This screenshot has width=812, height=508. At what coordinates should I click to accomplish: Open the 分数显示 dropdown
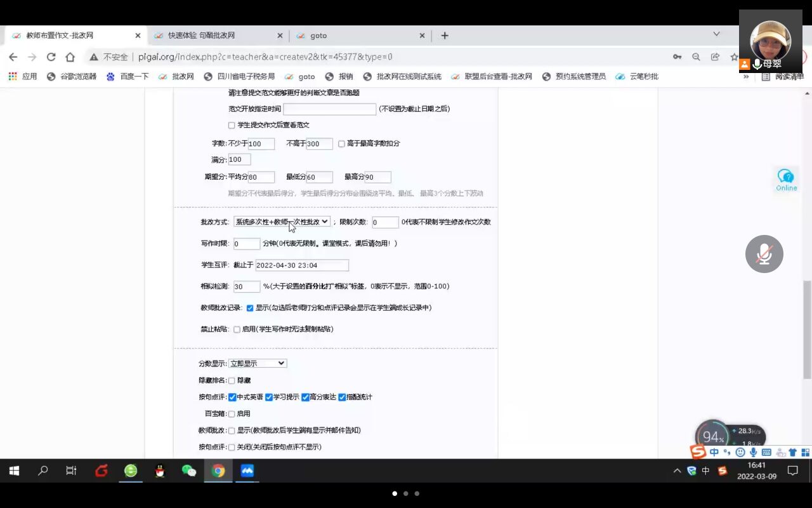258,363
